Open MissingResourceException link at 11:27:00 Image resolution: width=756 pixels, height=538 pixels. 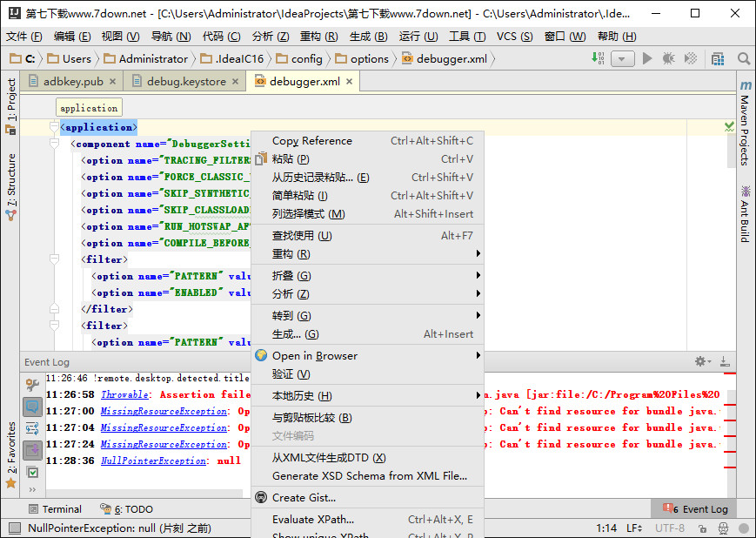click(x=164, y=411)
